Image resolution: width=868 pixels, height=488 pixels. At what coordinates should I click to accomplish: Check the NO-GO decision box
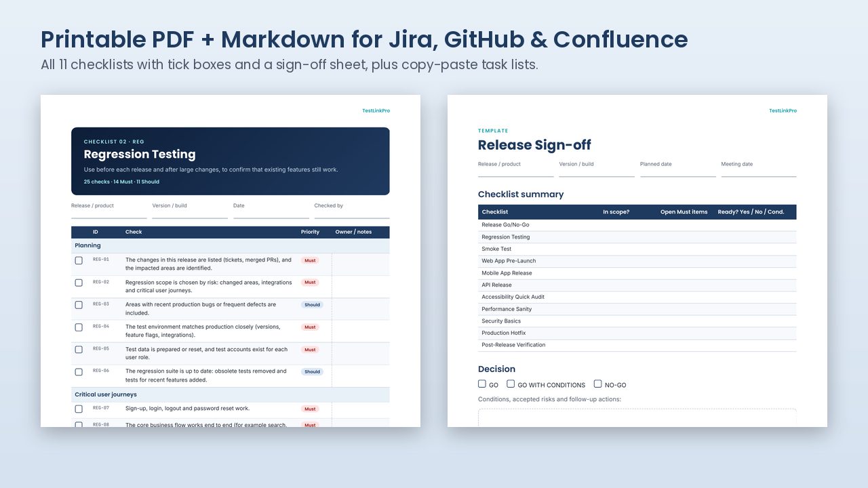[597, 384]
